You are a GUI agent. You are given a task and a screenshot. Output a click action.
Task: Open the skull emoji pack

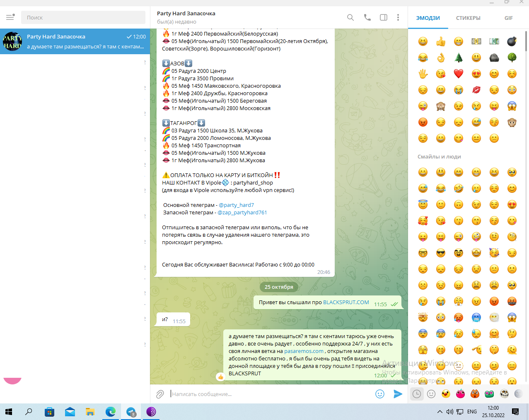(504, 394)
